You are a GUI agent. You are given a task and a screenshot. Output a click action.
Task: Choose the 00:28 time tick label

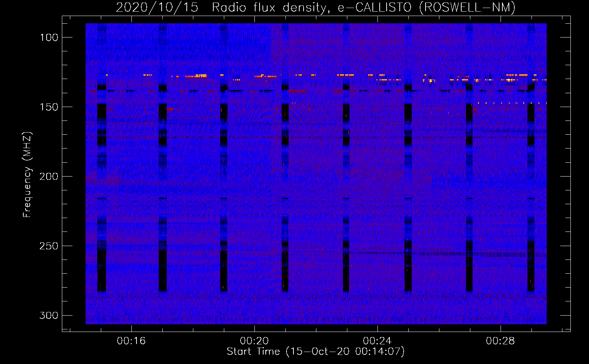click(501, 341)
